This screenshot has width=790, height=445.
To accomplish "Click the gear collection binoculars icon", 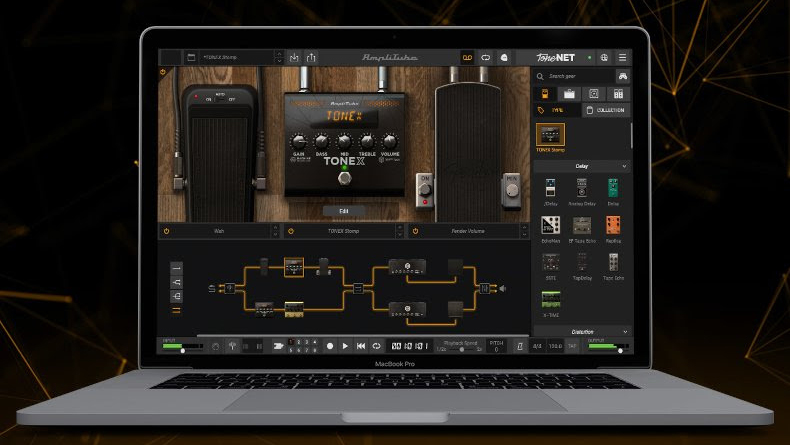I will 623,76.
